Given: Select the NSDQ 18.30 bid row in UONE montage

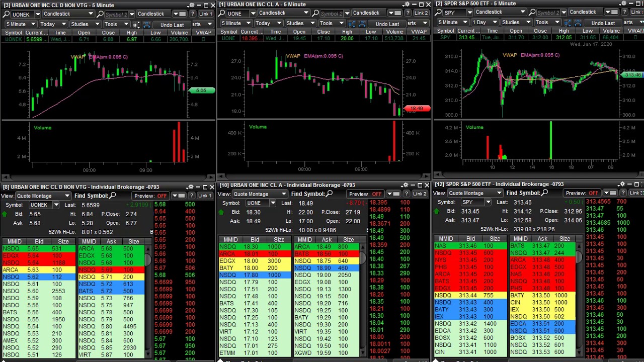Looking at the screenshot, I should [254, 247].
